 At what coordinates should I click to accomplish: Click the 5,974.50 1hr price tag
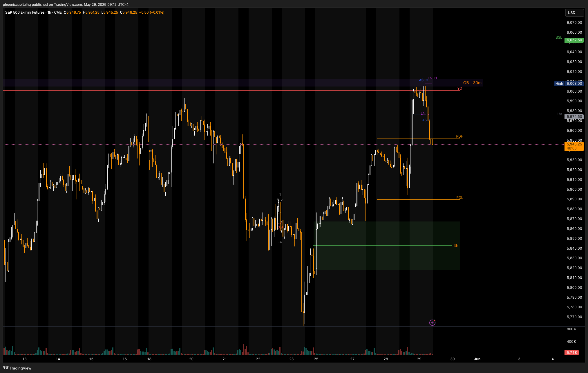pyautogui.click(x=574, y=117)
